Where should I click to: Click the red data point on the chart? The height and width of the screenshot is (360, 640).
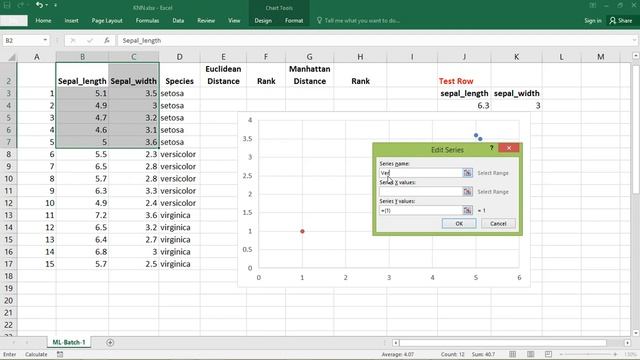[x=302, y=231]
